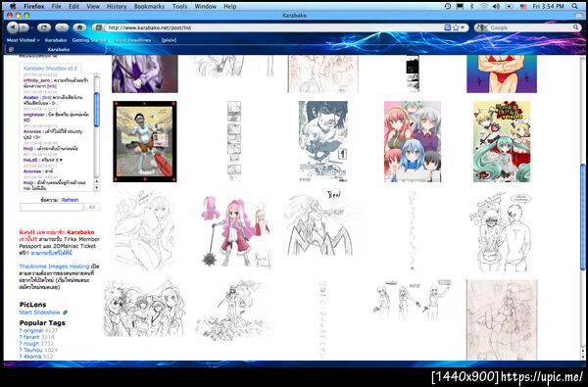
Task: Bookmark this page with the star icon
Action: tap(456, 27)
